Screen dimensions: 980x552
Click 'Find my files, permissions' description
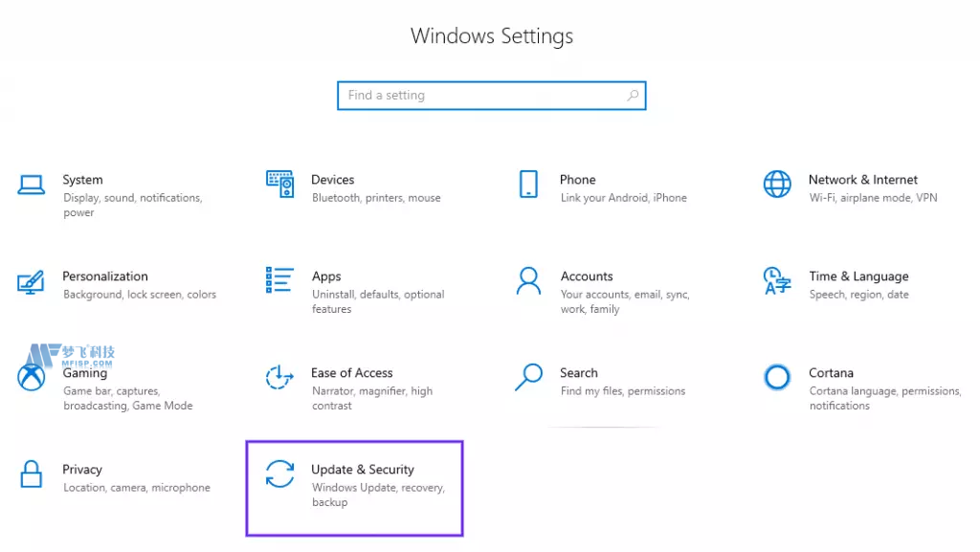[x=622, y=391]
